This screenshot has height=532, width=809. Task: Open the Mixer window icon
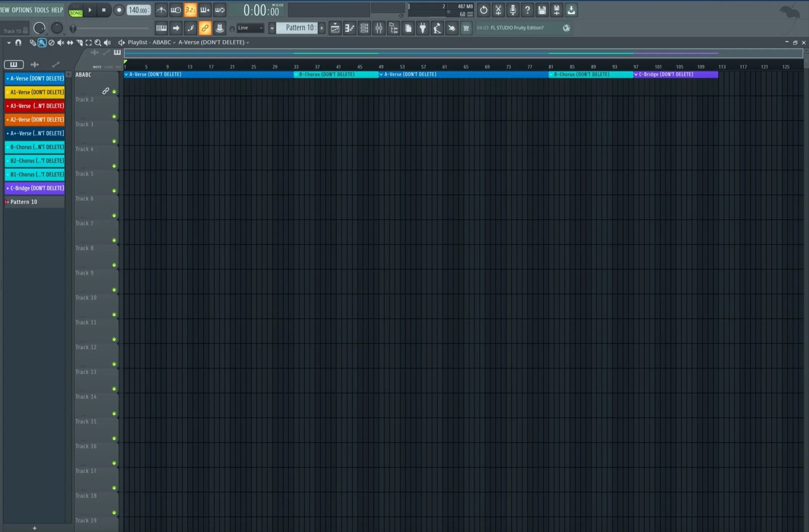click(x=379, y=28)
